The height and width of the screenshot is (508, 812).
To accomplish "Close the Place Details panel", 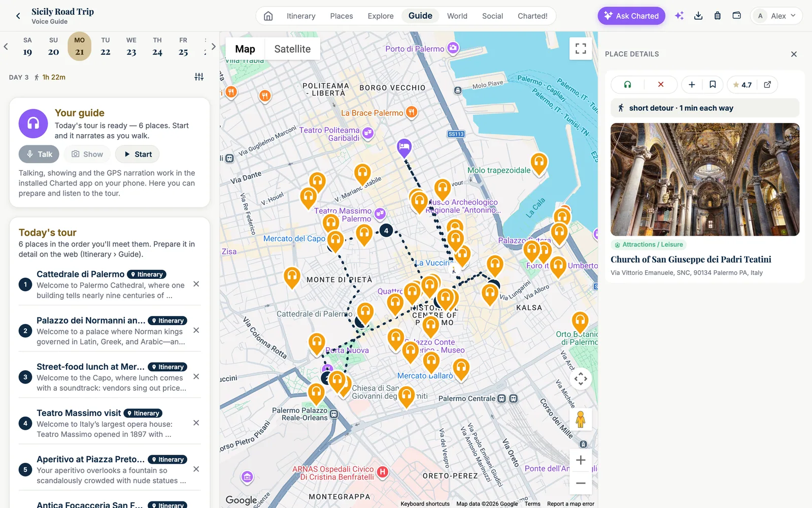I will click(794, 54).
